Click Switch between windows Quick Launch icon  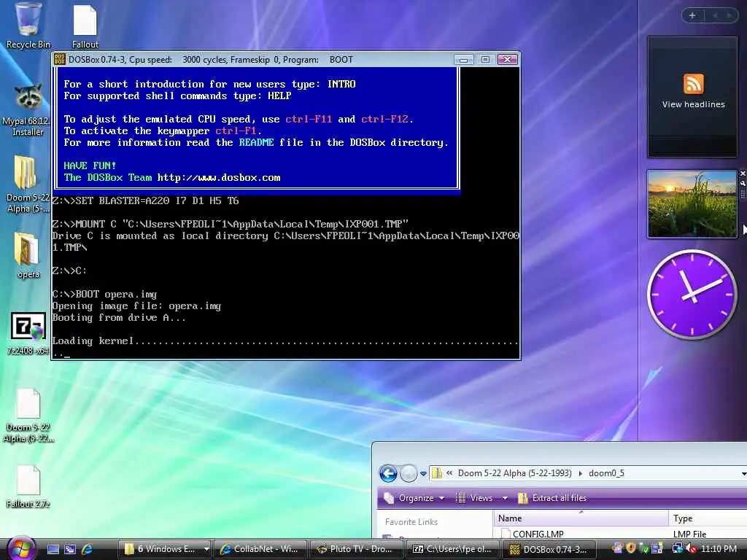(x=70, y=549)
